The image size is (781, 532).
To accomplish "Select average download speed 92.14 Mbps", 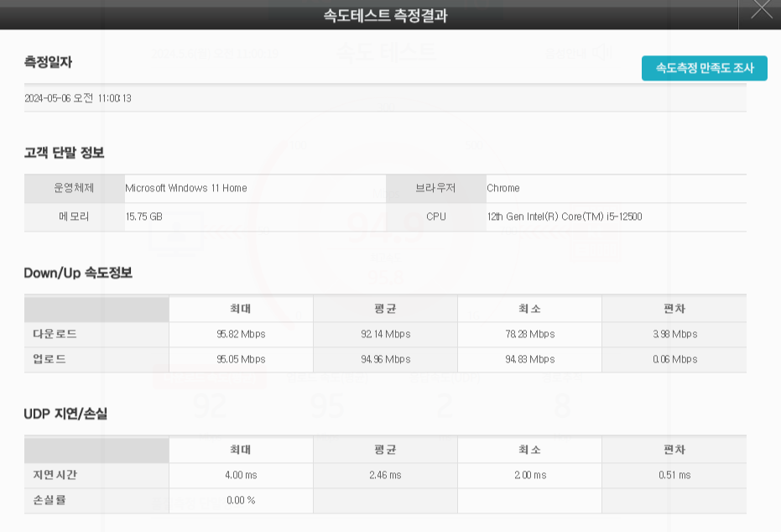I will click(385, 334).
